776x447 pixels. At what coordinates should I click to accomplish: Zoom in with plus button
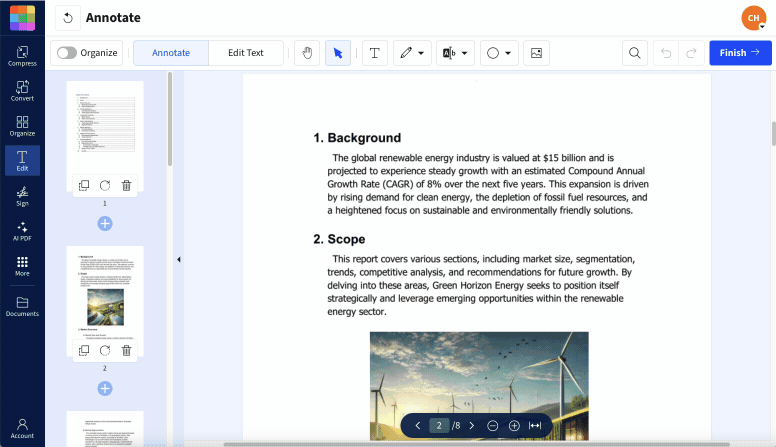click(514, 426)
